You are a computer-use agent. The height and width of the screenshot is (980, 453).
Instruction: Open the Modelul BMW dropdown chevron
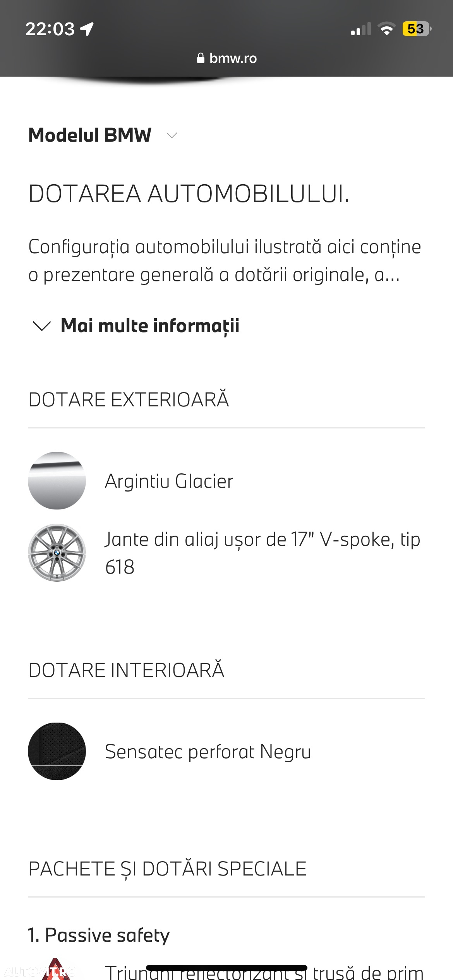172,135
